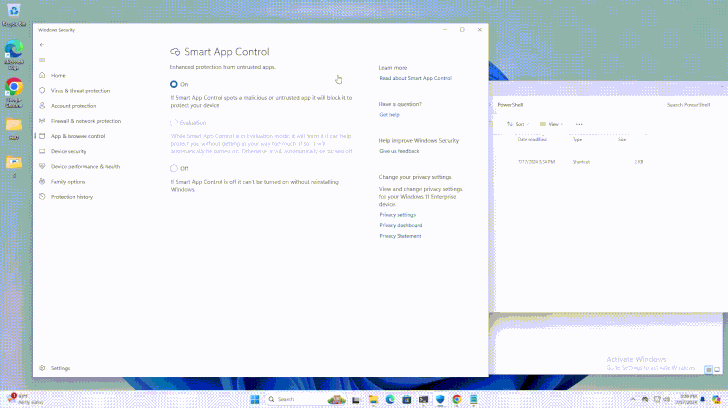Open the Sort dropdown in File Explorer
Screen dimensions: 728x408
coord(518,124)
